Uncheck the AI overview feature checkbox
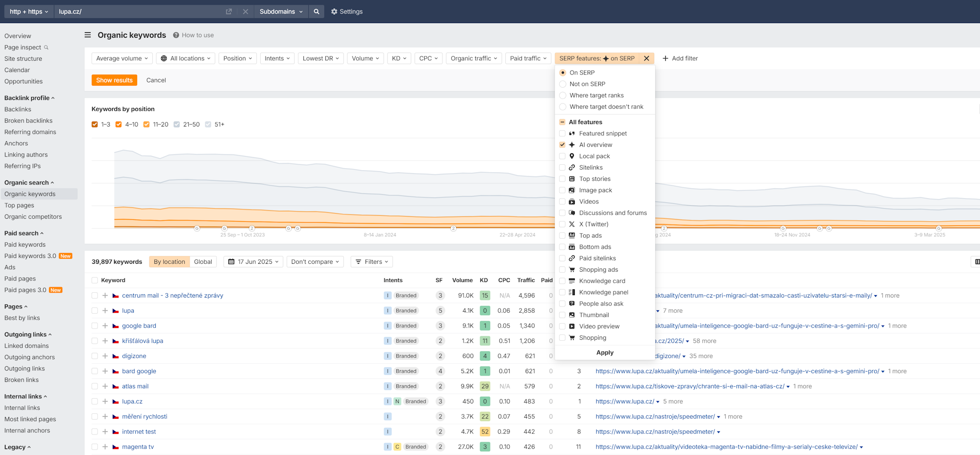This screenshot has height=455, width=980. pos(563,145)
